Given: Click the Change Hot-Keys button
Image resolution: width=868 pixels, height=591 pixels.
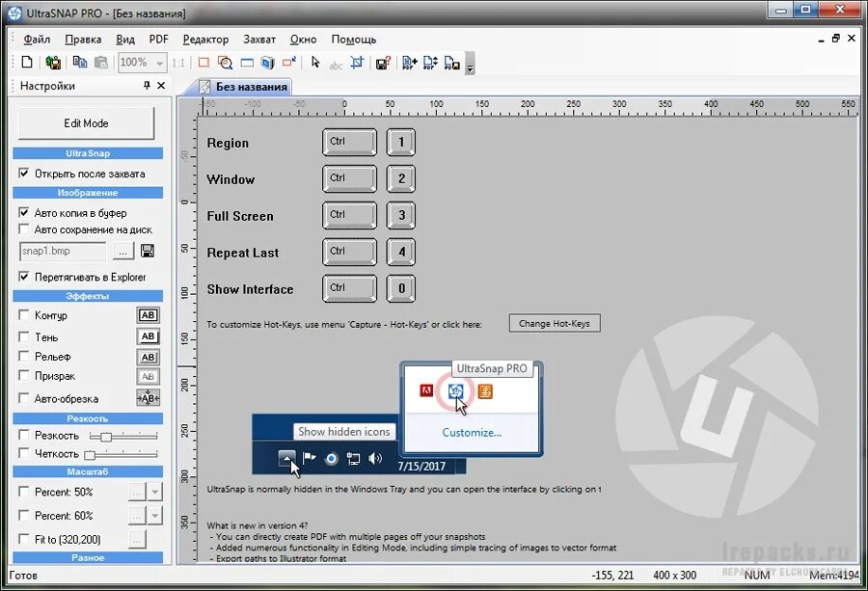Looking at the screenshot, I should click(555, 323).
